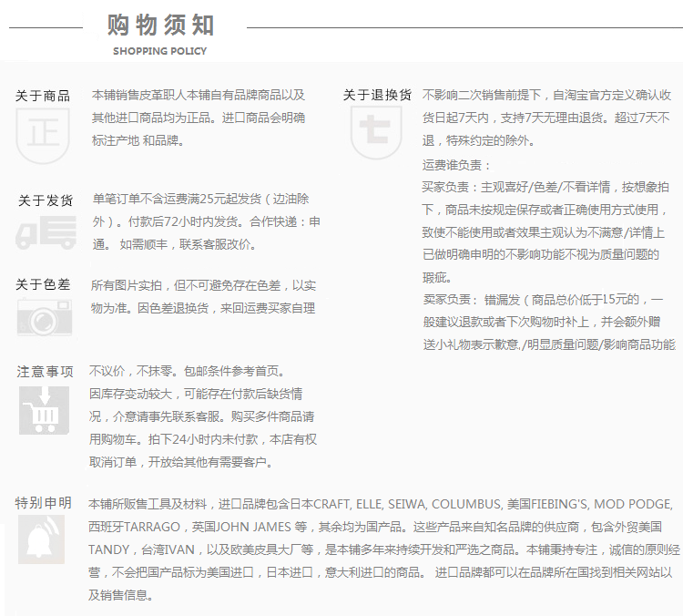Viewport: 683px width, 616px height.
Task: Click the SHOPPING POLICY subtitle
Action: [160, 51]
